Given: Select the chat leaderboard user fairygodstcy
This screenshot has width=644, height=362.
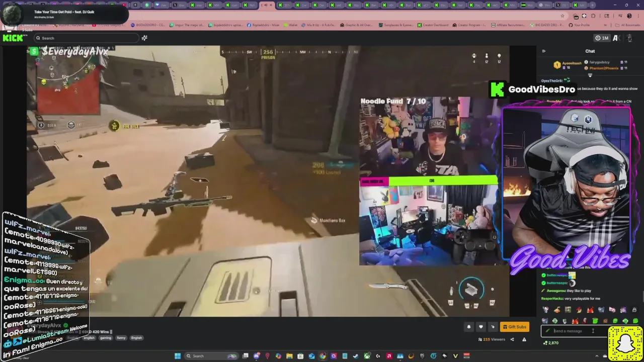Looking at the screenshot, I should 599,62.
